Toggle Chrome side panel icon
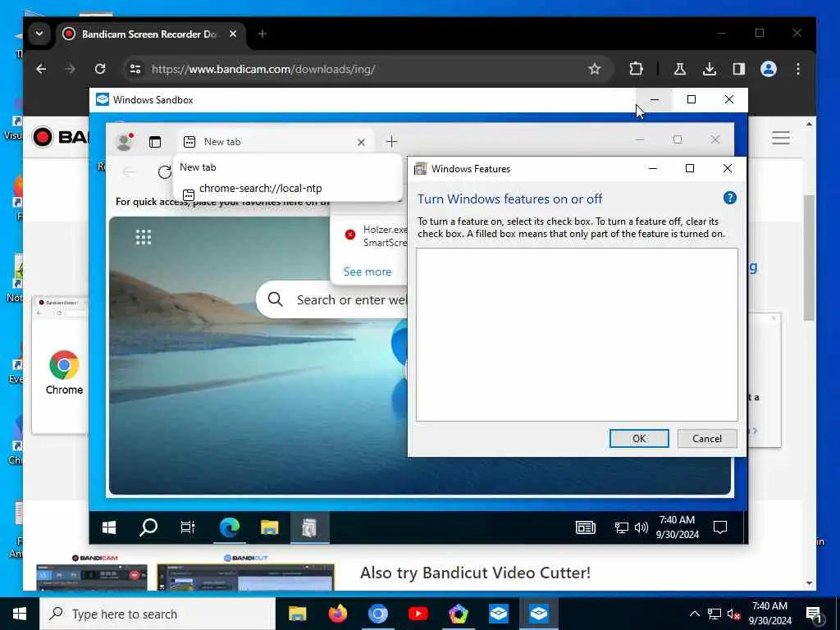The image size is (840, 630). click(739, 69)
